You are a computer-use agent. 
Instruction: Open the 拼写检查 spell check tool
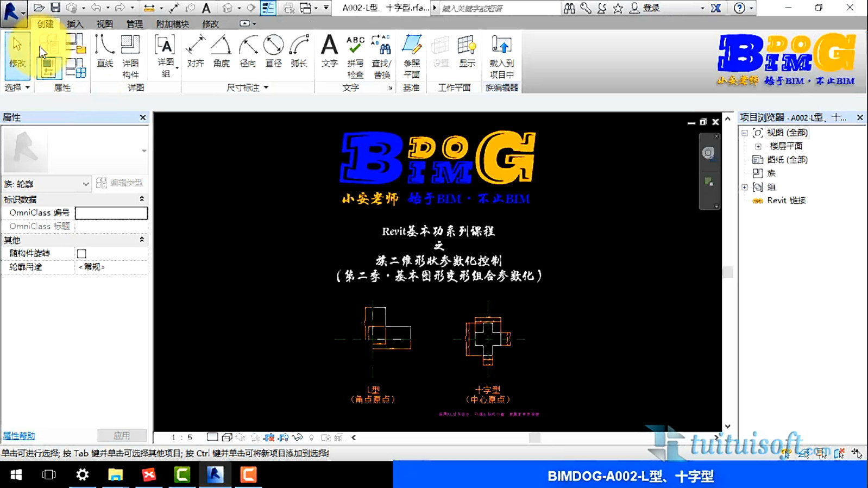pos(355,55)
